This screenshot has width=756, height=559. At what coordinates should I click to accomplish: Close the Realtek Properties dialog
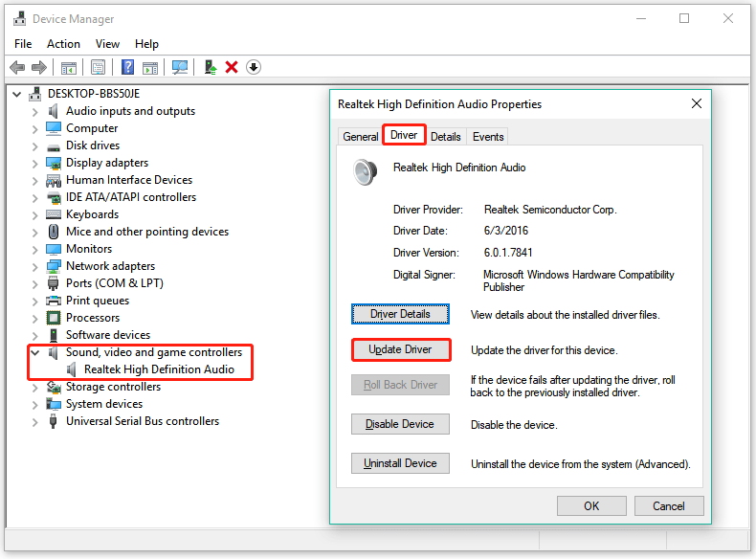[x=697, y=103]
